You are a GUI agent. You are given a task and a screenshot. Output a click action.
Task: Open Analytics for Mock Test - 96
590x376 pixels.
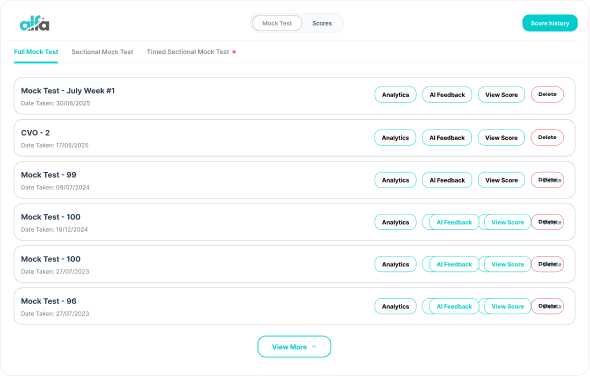pyautogui.click(x=395, y=307)
